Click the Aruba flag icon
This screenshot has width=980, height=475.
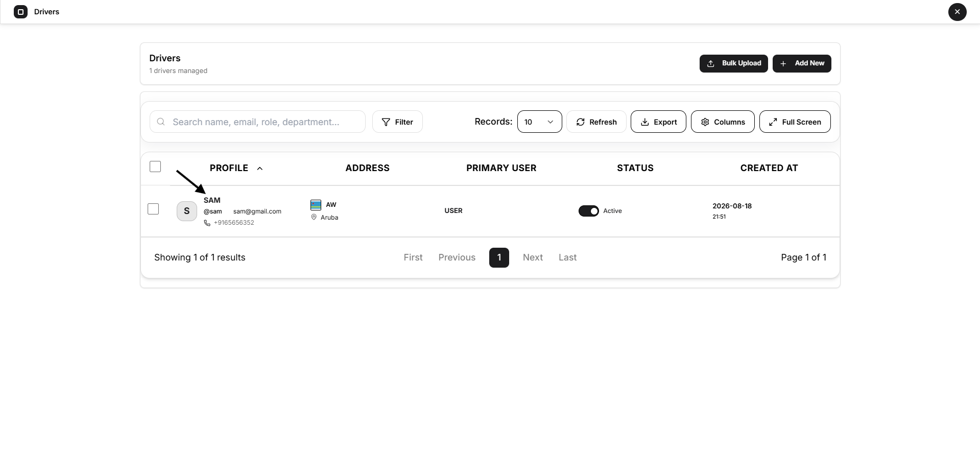tap(316, 205)
